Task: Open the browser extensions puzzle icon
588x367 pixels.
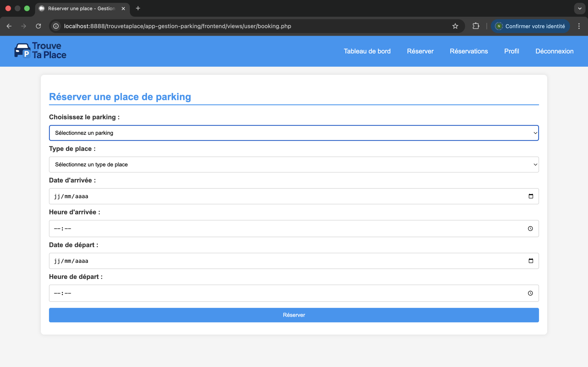Action: click(476, 26)
